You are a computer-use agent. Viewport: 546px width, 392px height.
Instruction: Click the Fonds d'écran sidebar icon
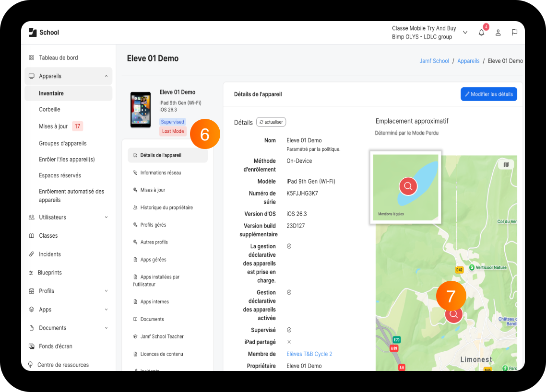[x=32, y=346]
